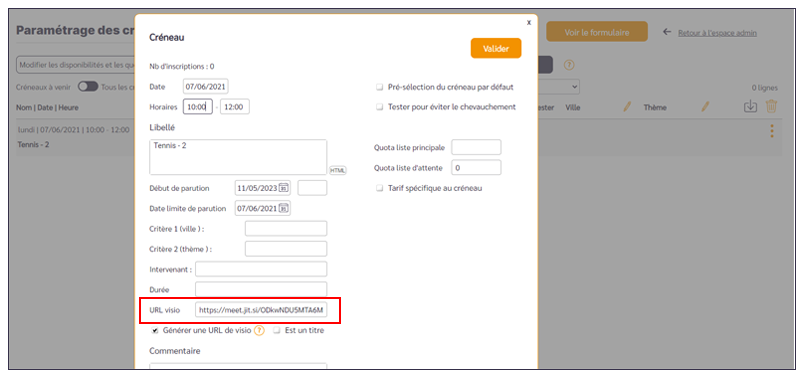Check Tarif spécifique au créneau
The image size is (801, 380).
(x=379, y=188)
